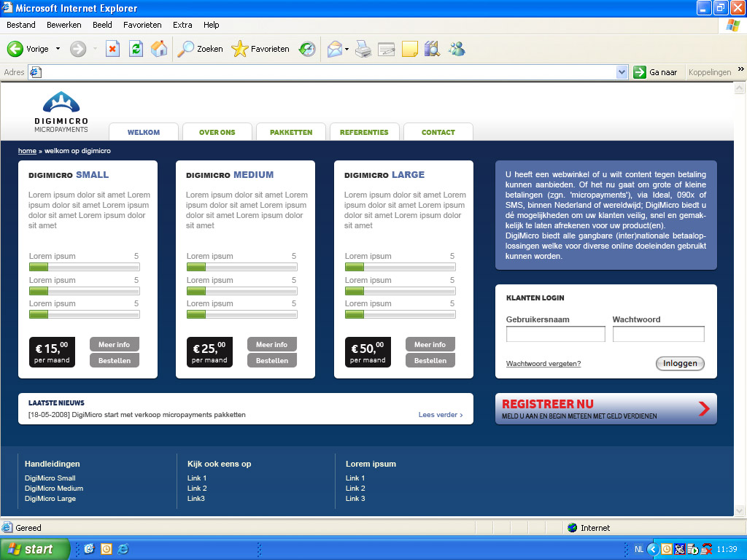This screenshot has height=560, width=747.
Task: Click the yellow Discuss note icon
Action: coord(410,49)
